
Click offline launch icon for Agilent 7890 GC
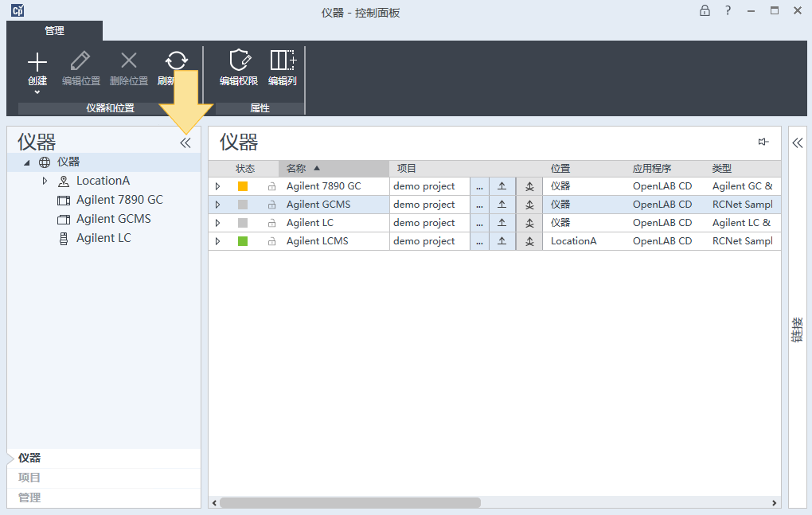point(529,186)
